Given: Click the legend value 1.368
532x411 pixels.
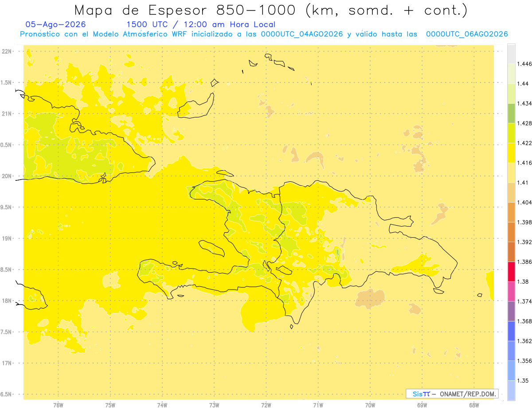Looking at the screenshot, I should (x=524, y=321).
